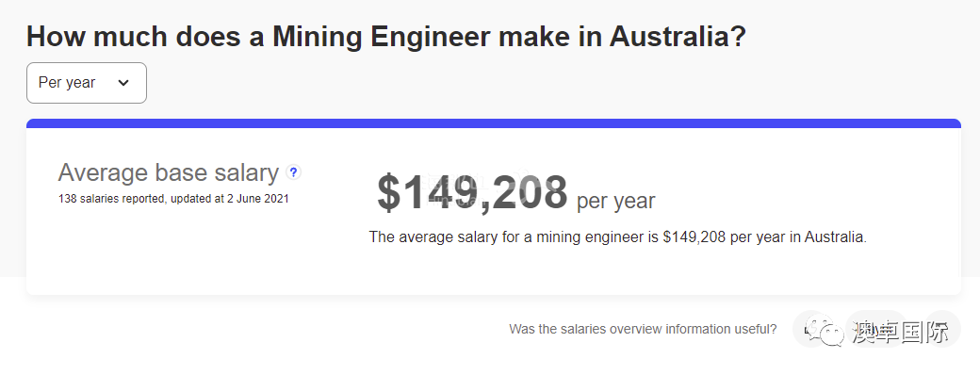Select the Average base salary label
980x375 pixels.
[168, 172]
